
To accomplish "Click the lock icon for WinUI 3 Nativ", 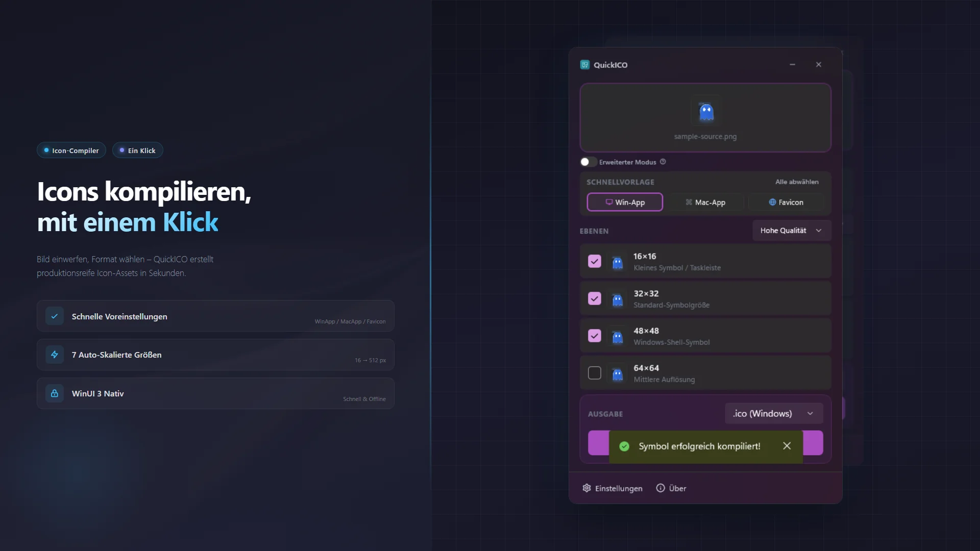I will coord(55,393).
